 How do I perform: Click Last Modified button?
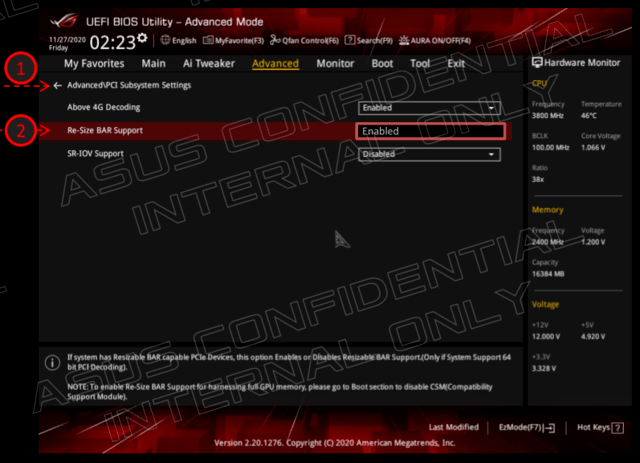(453, 427)
